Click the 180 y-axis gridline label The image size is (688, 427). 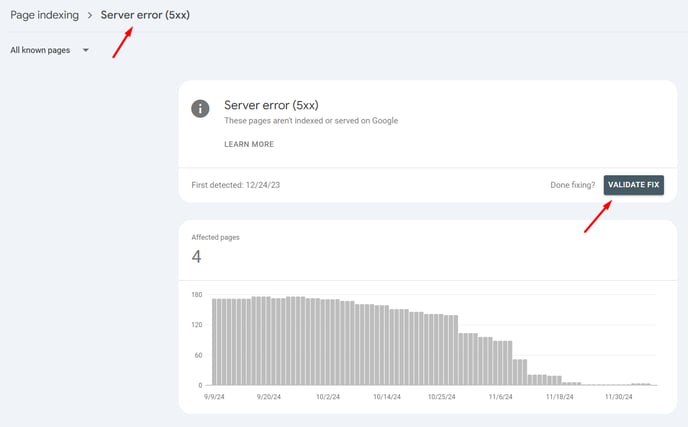tap(197, 294)
